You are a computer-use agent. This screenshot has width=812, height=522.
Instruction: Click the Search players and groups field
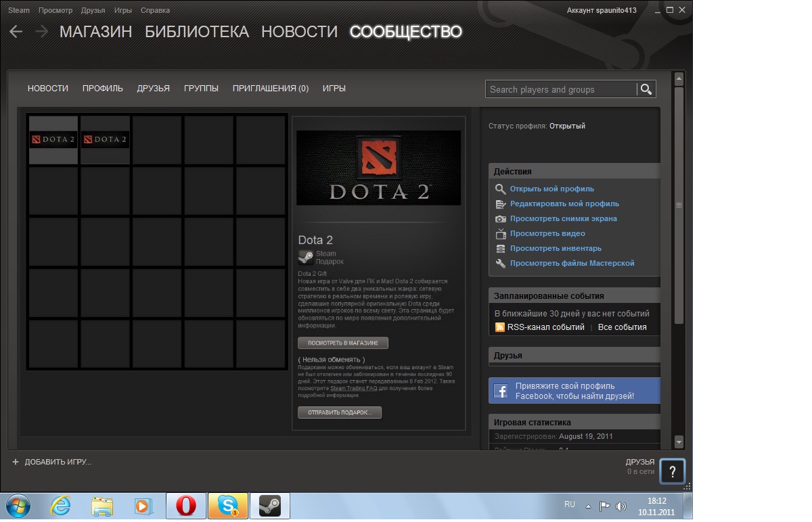point(561,89)
